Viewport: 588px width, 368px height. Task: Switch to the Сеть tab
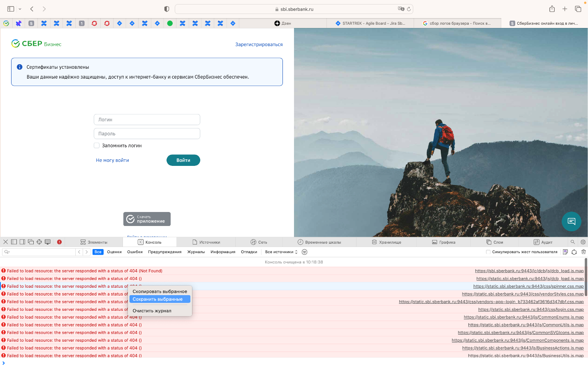coord(259,242)
